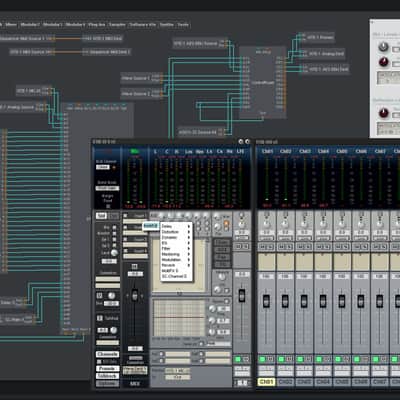Screen dimensions: 400x400
Task: Toggle the green button on Ch04 strip
Action: point(319,359)
